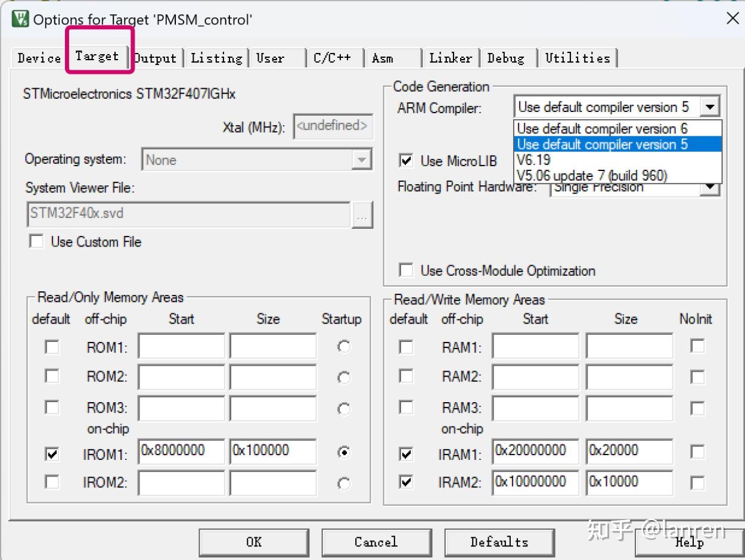This screenshot has width=745, height=560.
Task: Open the Linker tab
Action: [x=451, y=58]
